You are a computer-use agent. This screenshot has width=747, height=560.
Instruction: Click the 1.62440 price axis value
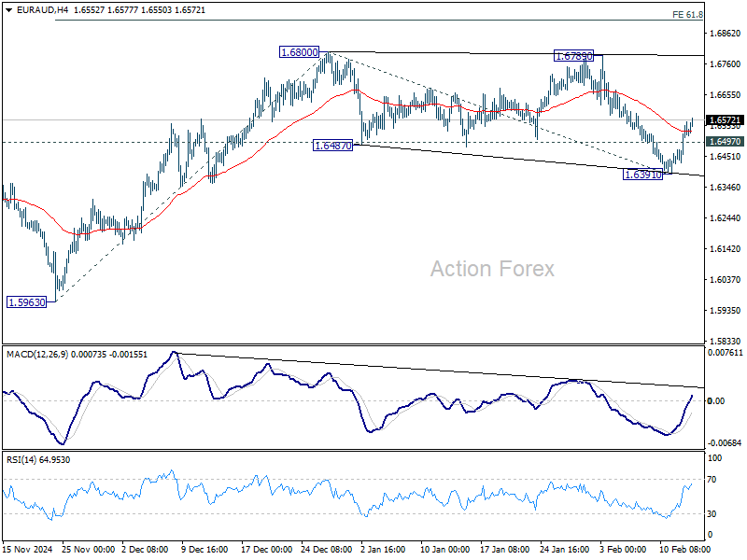726,218
